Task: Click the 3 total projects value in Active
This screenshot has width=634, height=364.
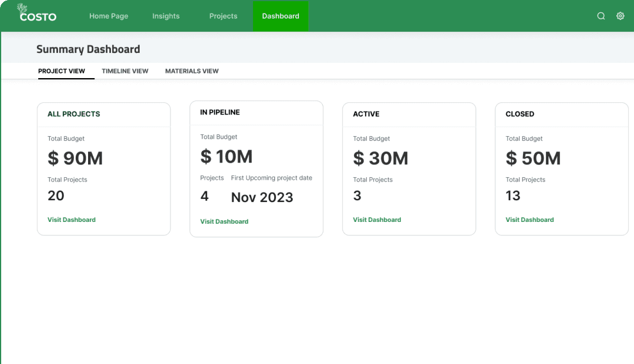Action: pyautogui.click(x=357, y=196)
